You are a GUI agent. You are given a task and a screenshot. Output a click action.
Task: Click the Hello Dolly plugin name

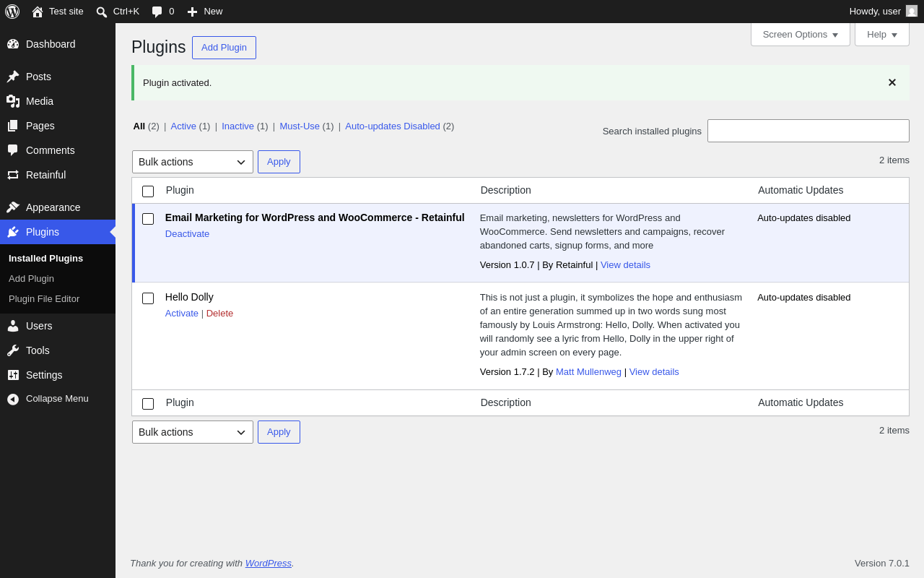click(189, 297)
